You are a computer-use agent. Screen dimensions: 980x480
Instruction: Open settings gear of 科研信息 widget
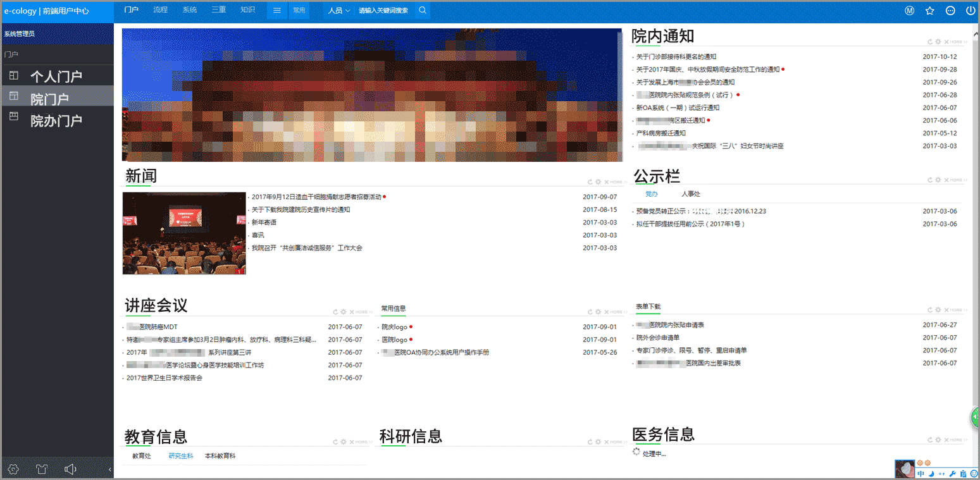(x=598, y=442)
